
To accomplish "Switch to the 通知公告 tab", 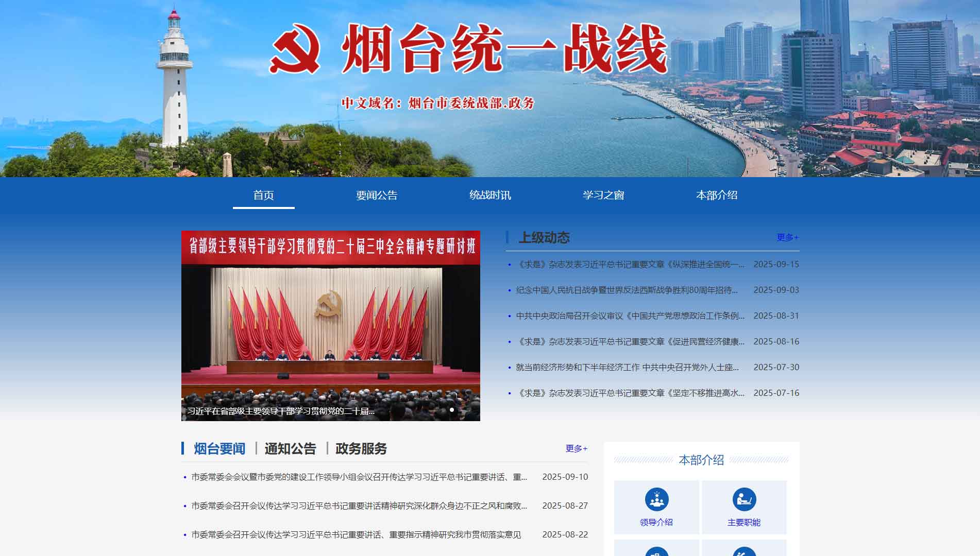I will coord(290,449).
